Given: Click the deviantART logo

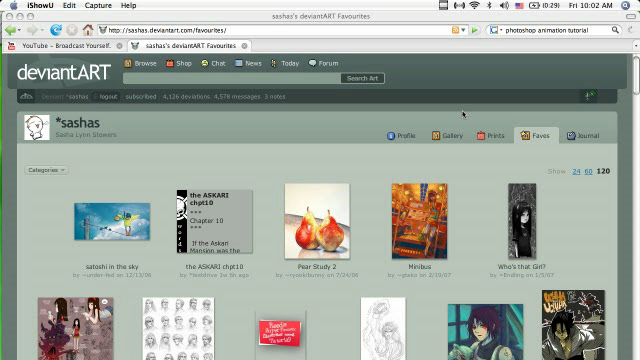Looking at the screenshot, I should pyautogui.click(x=64, y=72).
